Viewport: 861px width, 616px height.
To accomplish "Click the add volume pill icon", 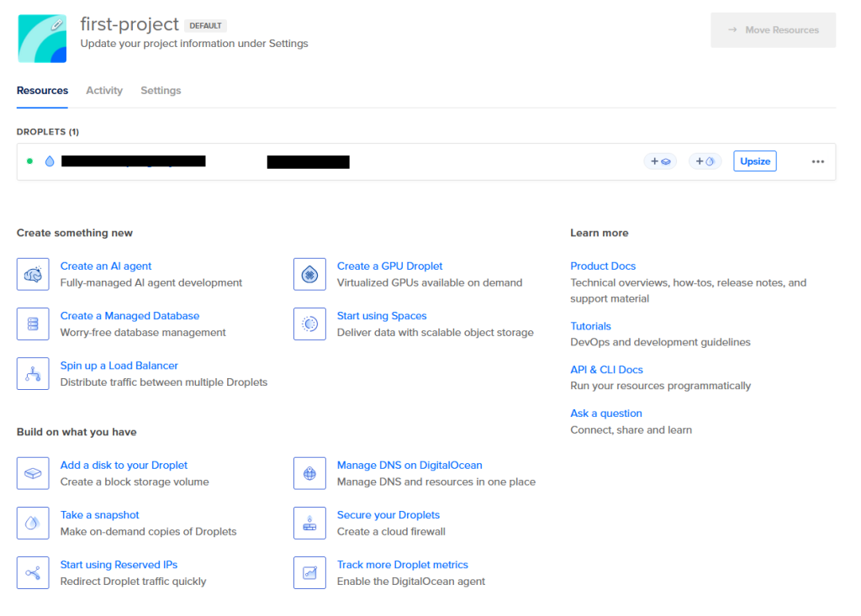I will coord(660,161).
